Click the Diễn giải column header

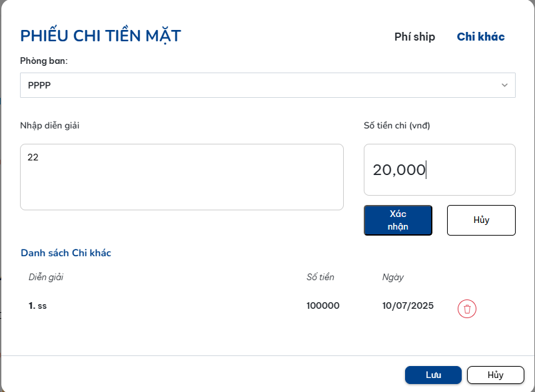(x=46, y=277)
